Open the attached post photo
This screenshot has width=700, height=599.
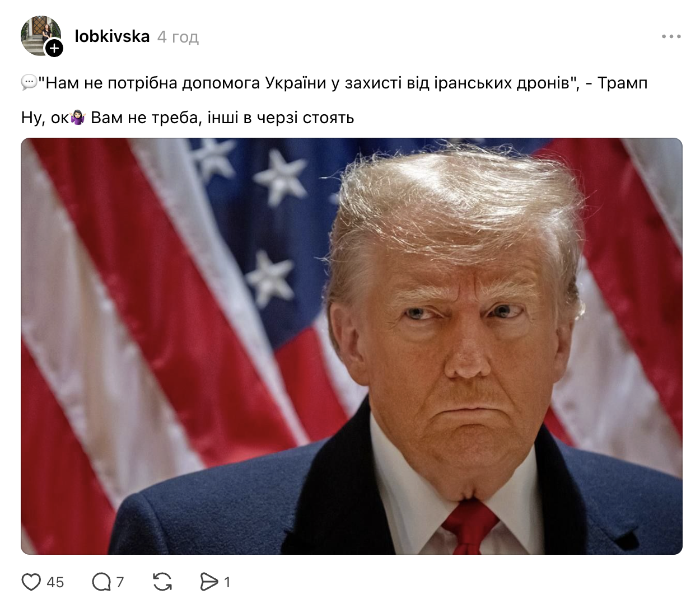click(352, 346)
